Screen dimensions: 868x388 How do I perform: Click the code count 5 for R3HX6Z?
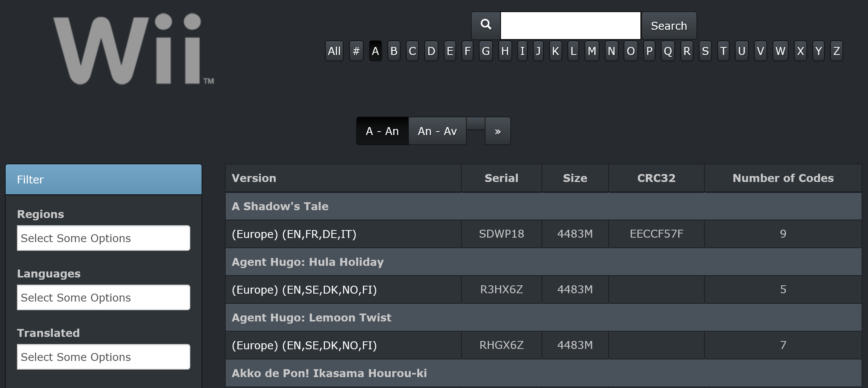coord(783,289)
